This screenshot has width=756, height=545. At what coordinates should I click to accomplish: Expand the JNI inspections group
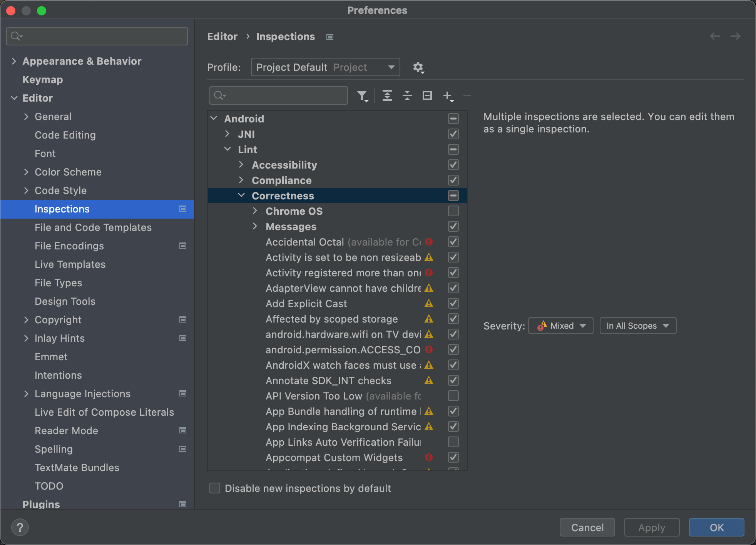point(229,134)
